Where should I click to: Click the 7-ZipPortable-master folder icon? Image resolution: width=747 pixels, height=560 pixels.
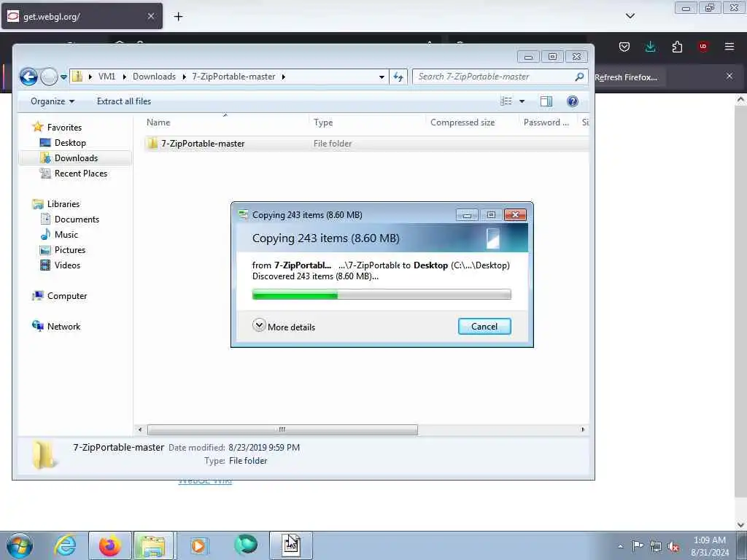coord(152,144)
